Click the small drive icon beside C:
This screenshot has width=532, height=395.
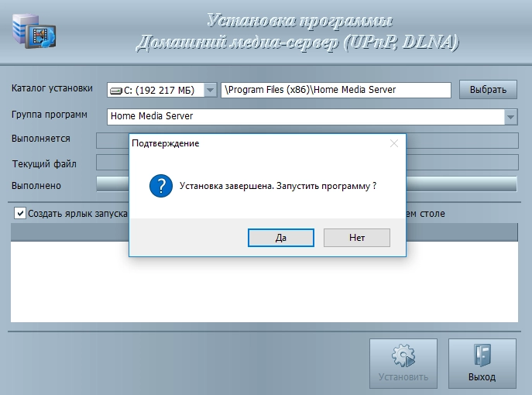point(116,91)
